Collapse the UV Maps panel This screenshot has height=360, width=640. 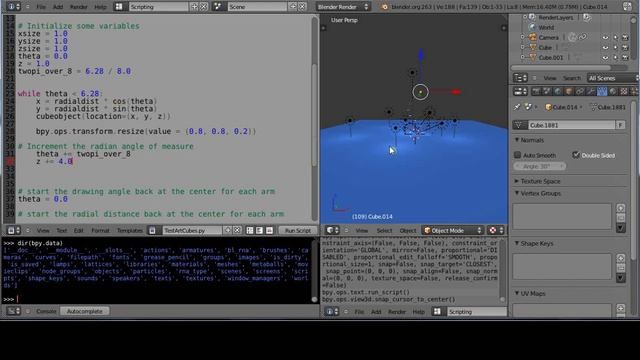pyautogui.click(x=517, y=293)
